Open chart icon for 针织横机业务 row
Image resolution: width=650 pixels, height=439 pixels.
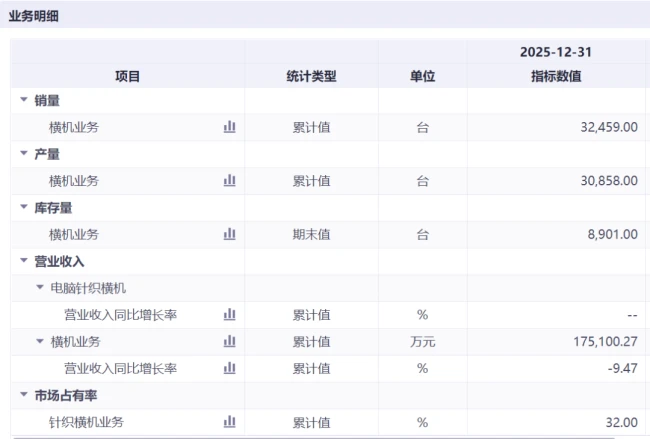coord(229,422)
